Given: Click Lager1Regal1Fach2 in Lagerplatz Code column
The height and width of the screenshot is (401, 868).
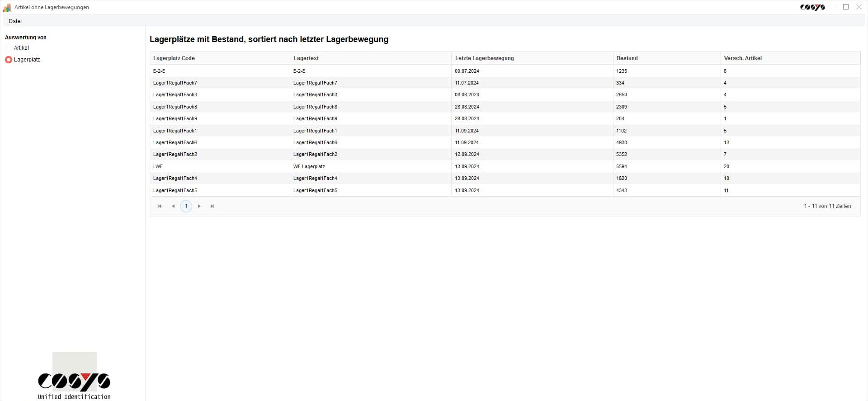Looking at the screenshot, I should pos(175,155).
